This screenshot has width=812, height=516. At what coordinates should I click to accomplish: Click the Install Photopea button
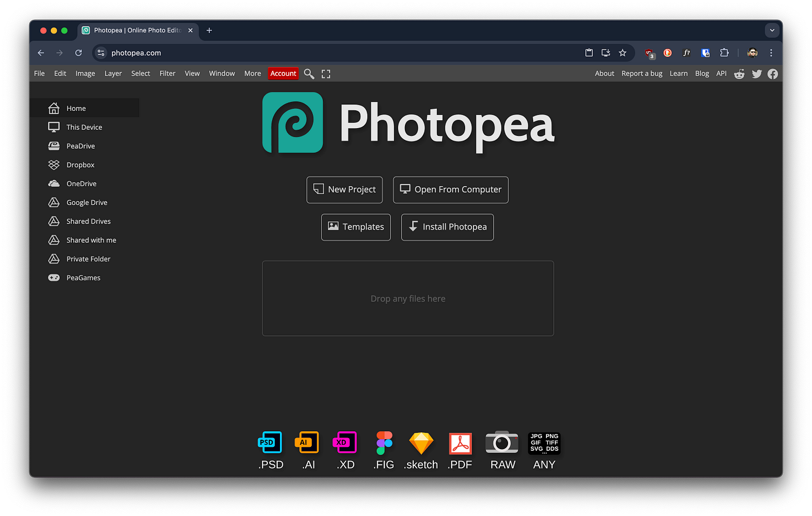click(447, 227)
